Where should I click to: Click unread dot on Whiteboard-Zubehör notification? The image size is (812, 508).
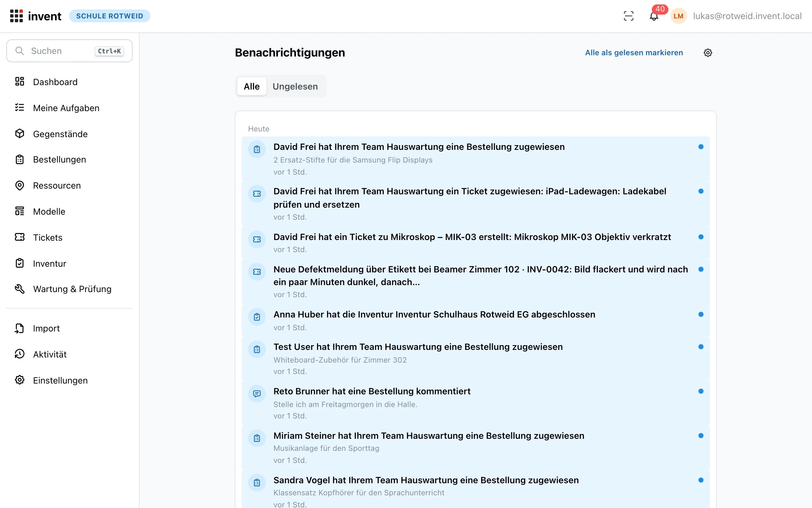(x=701, y=347)
